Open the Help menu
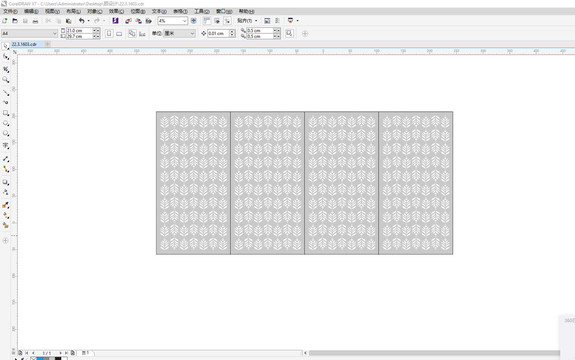The height and width of the screenshot is (360, 575). 246,11
